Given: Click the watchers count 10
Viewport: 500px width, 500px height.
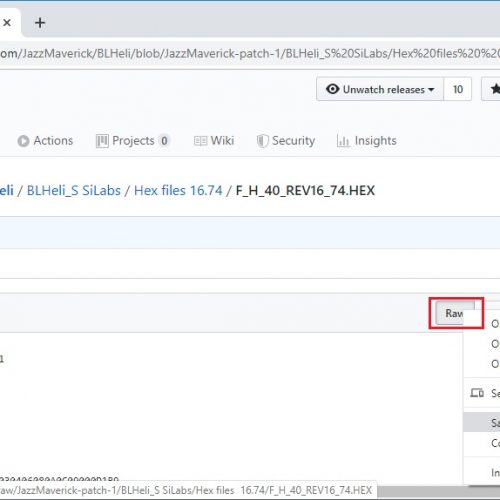Looking at the screenshot, I should (458, 89).
